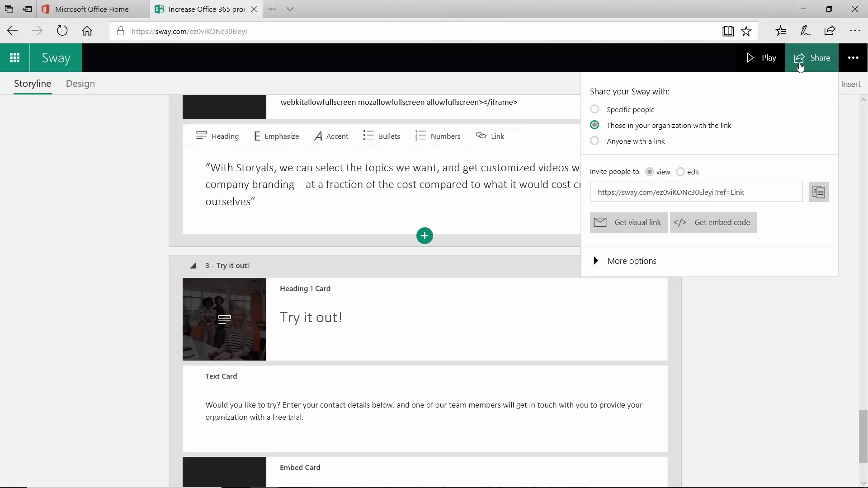This screenshot has height=488, width=868.
Task: Open the Office app launcher grid
Action: coord(14,58)
